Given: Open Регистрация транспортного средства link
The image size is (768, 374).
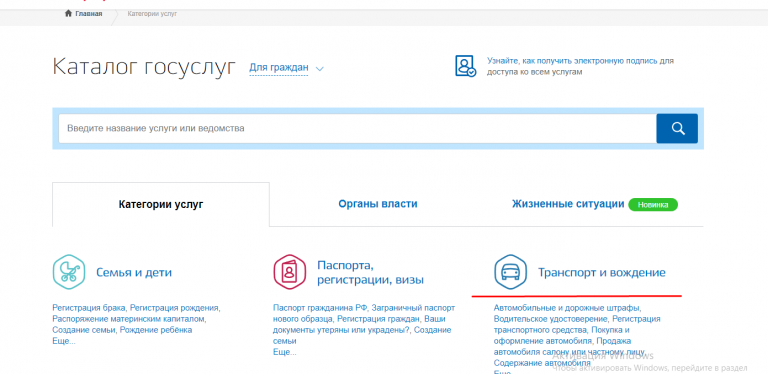Looking at the screenshot, I should click(576, 325).
